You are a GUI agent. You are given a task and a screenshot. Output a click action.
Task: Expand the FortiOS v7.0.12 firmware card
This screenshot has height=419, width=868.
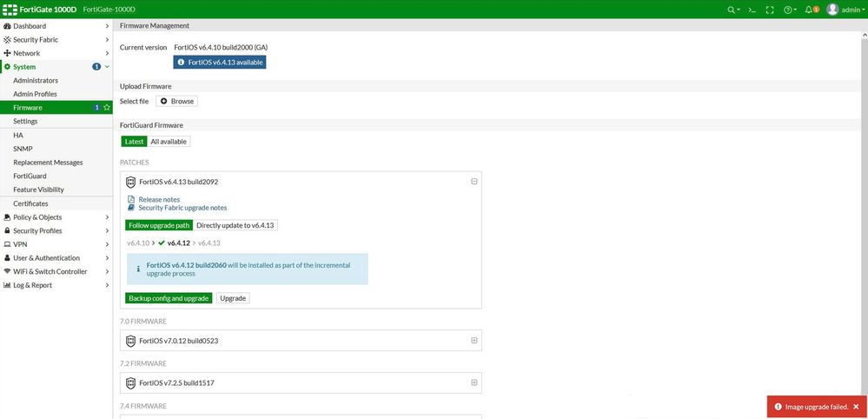point(474,341)
